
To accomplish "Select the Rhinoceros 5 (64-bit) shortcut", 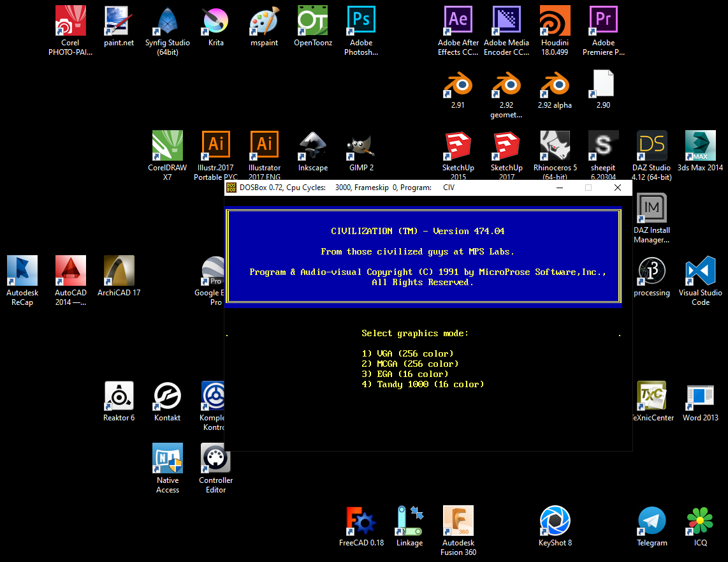I will click(555, 146).
